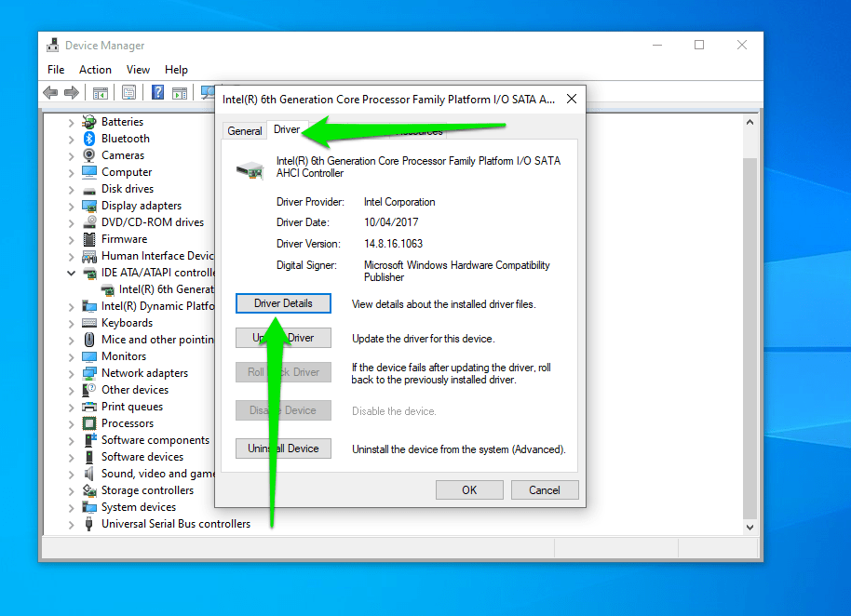Expand the Network adapters node
Viewport: 851px width, 616px height.
coord(71,374)
